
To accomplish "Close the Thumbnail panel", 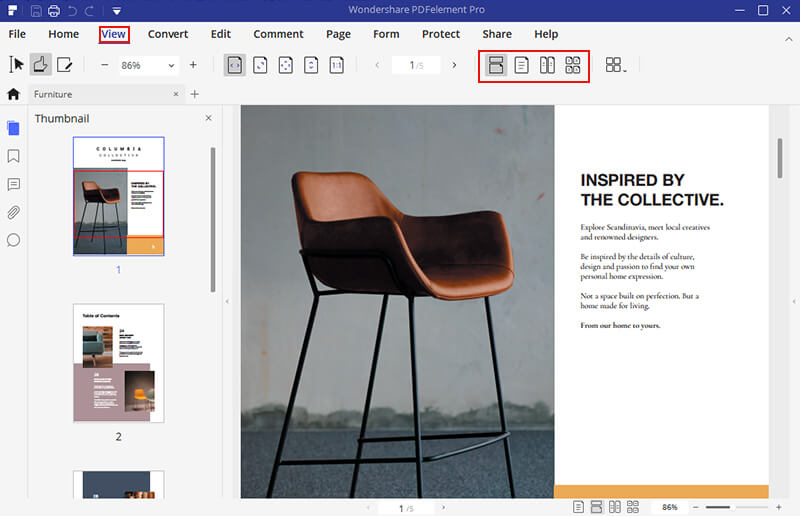I will pyautogui.click(x=208, y=118).
